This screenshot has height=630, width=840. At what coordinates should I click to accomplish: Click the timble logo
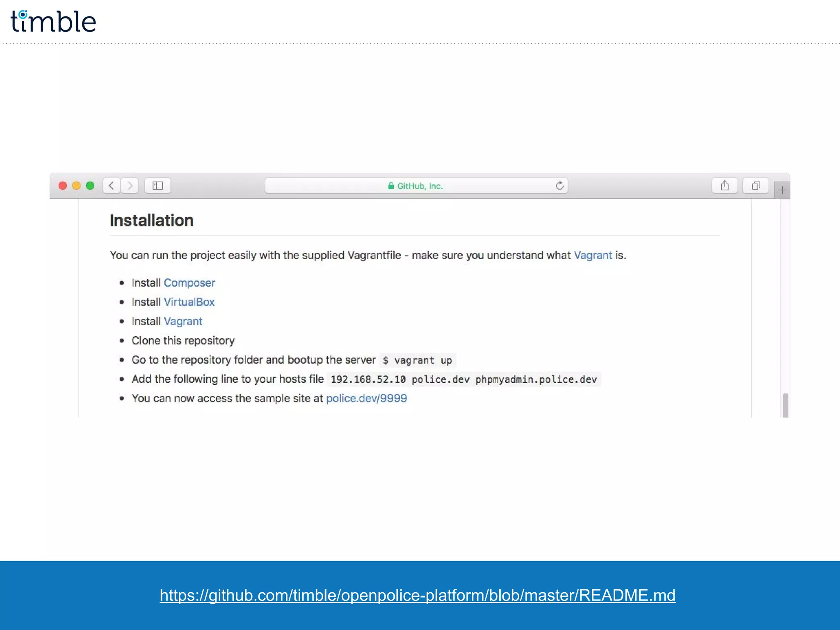[53, 22]
